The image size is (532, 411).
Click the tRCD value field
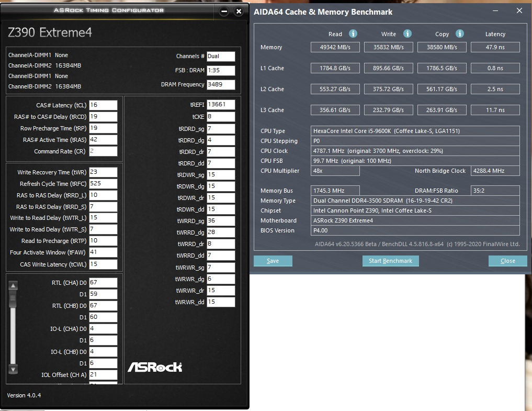[x=103, y=117]
